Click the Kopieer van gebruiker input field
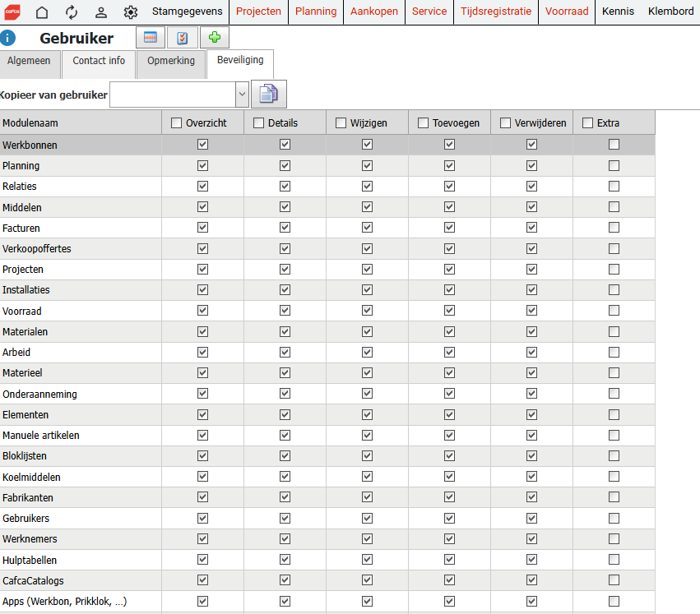This screenshot has width=700, height=614. coord(173,95)
